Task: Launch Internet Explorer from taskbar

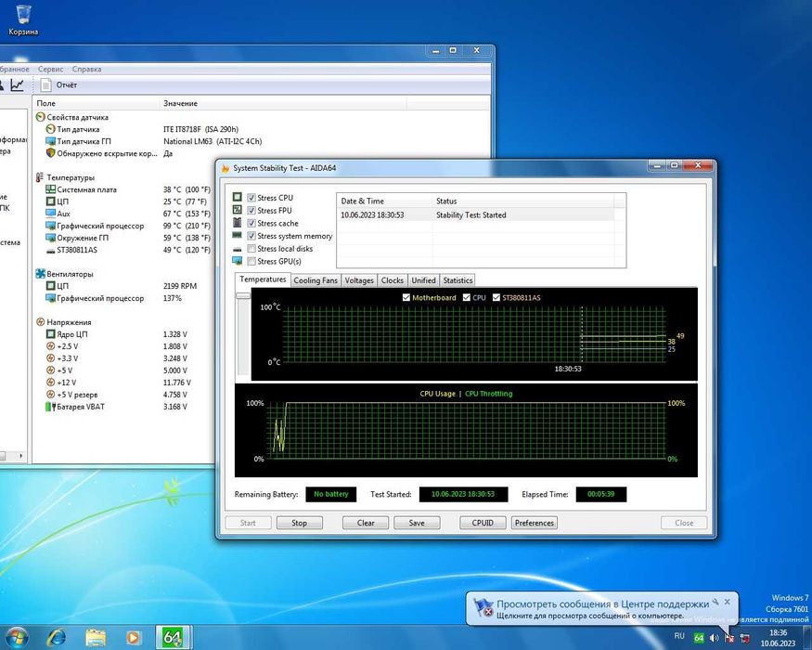Action: point(57,637)
